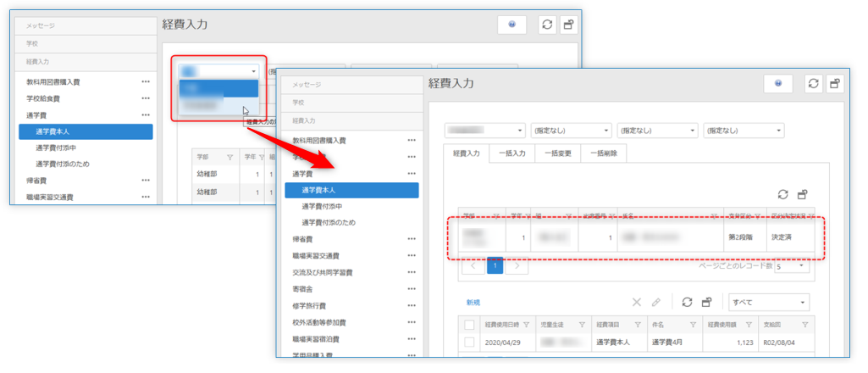
Task: Switch to the 一括入力 tab
Action: pos(512,153)
